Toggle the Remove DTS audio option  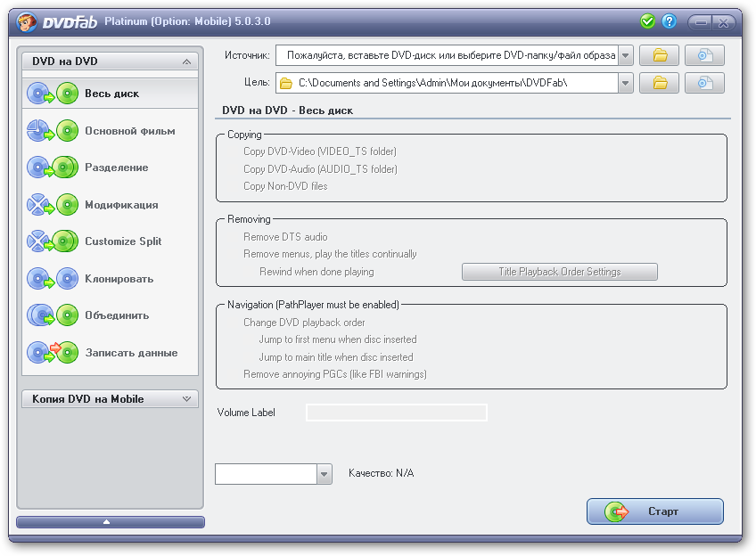click(285, 237)
